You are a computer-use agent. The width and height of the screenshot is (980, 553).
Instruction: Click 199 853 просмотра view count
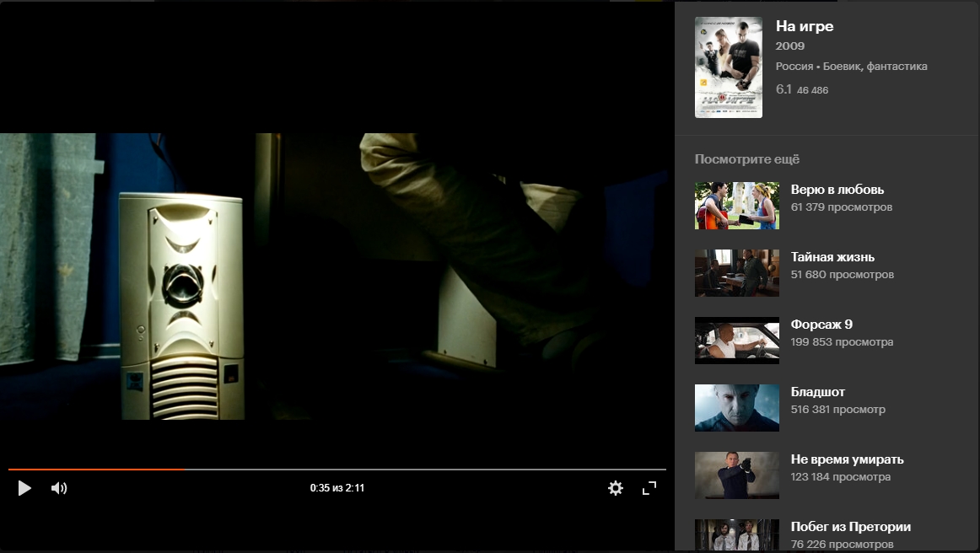[x=842, y=341]
